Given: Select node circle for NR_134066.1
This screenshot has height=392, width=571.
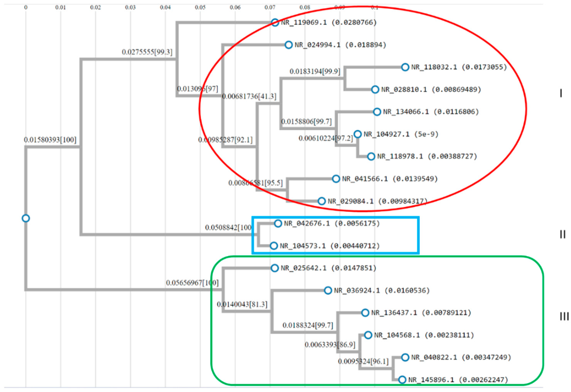Looking at the screenshot, I should 377,112.
